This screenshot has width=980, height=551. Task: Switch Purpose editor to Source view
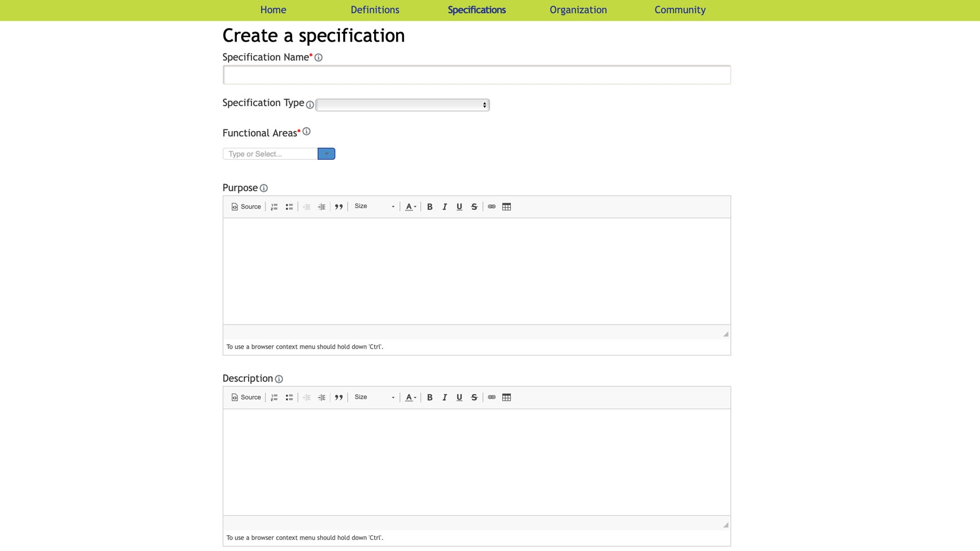point(246,207)
